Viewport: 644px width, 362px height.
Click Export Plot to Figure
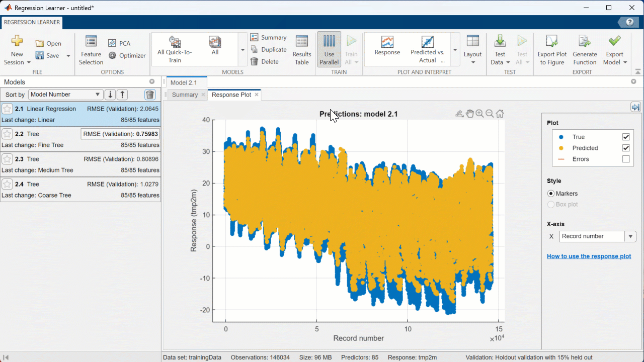[552, 50]
